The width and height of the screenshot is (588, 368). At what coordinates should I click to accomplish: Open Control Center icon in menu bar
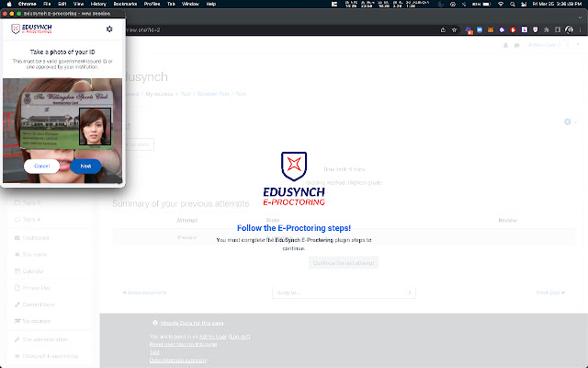coord(524,4)
